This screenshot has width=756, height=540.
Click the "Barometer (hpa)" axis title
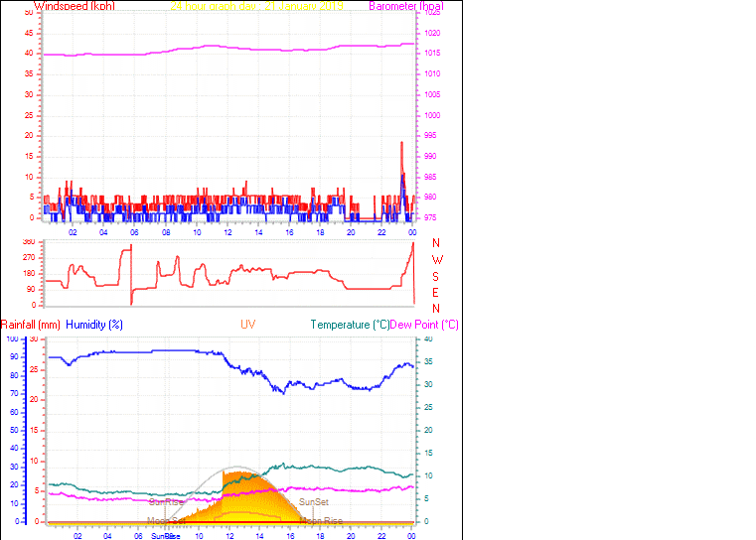[406, 6]
